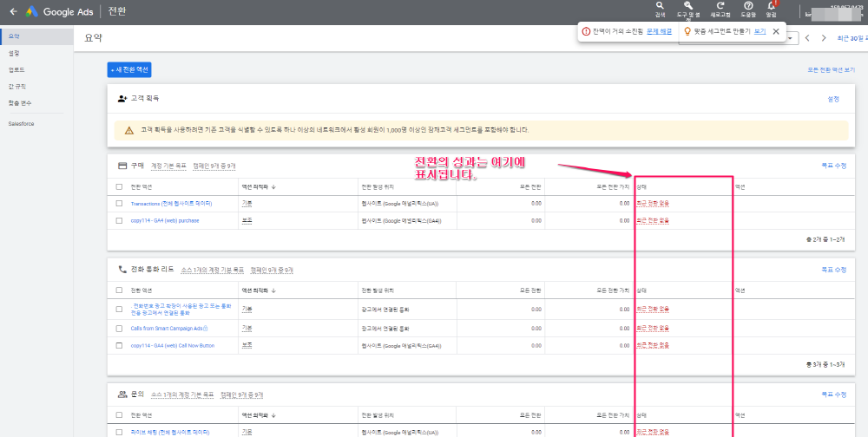Sort purchase table by action optimization column
The height and width of the screenshot is (437, 868).
pos(257,186)
